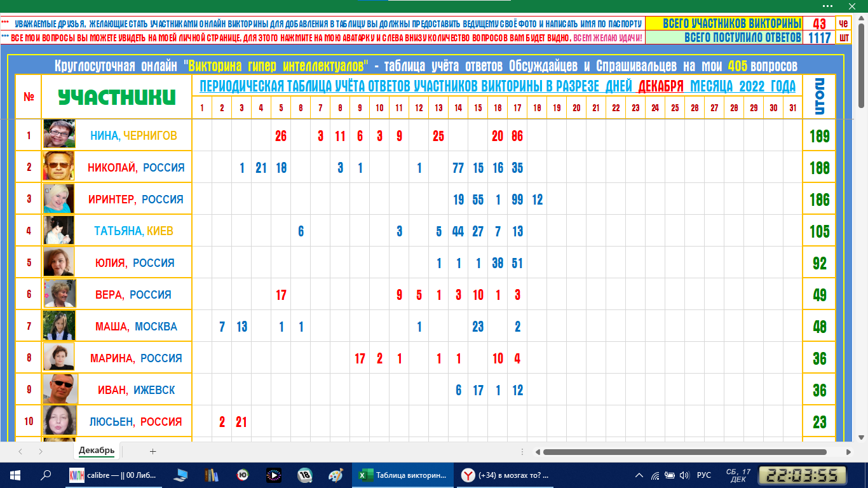Select Иринтер's day 17 value 99
The height and width of the screenshot is (488, 868).
point(517,199)
